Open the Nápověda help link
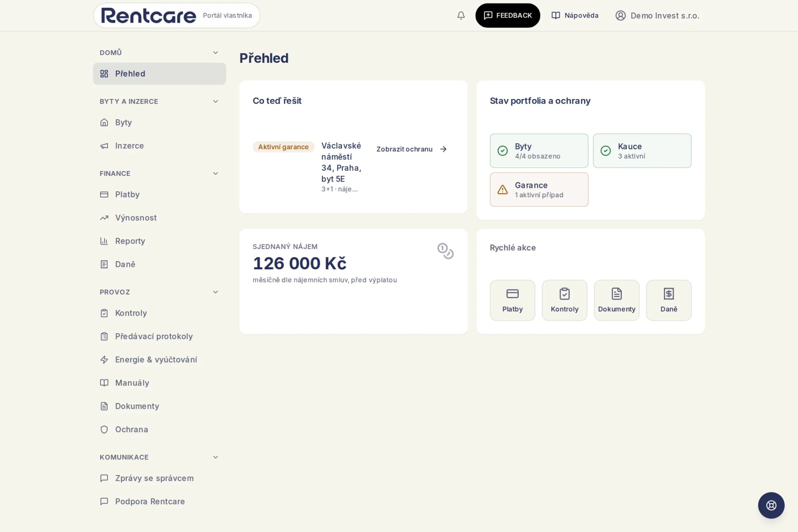 click(x=575, y=16)
